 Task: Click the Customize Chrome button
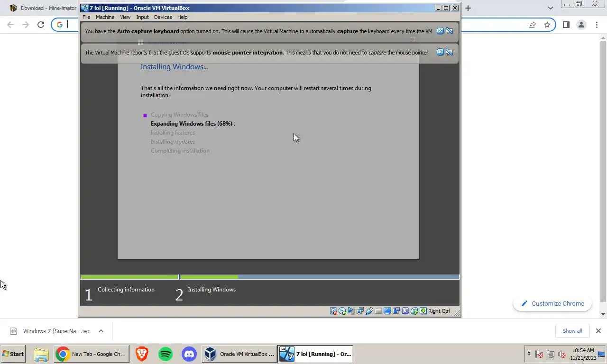click(552, 304)
